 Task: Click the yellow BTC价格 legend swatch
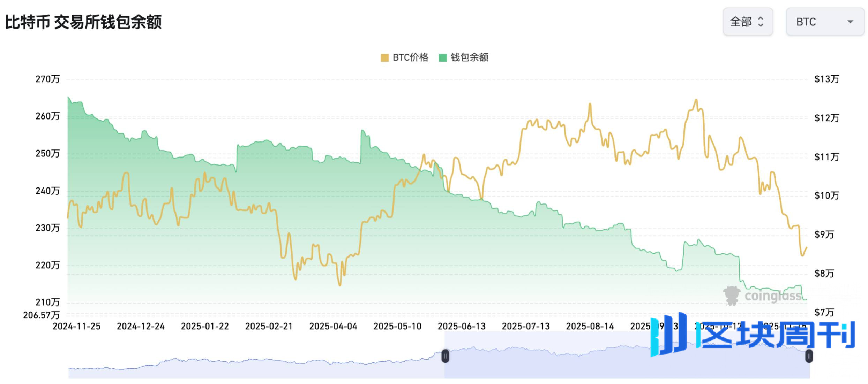(384, 57)
